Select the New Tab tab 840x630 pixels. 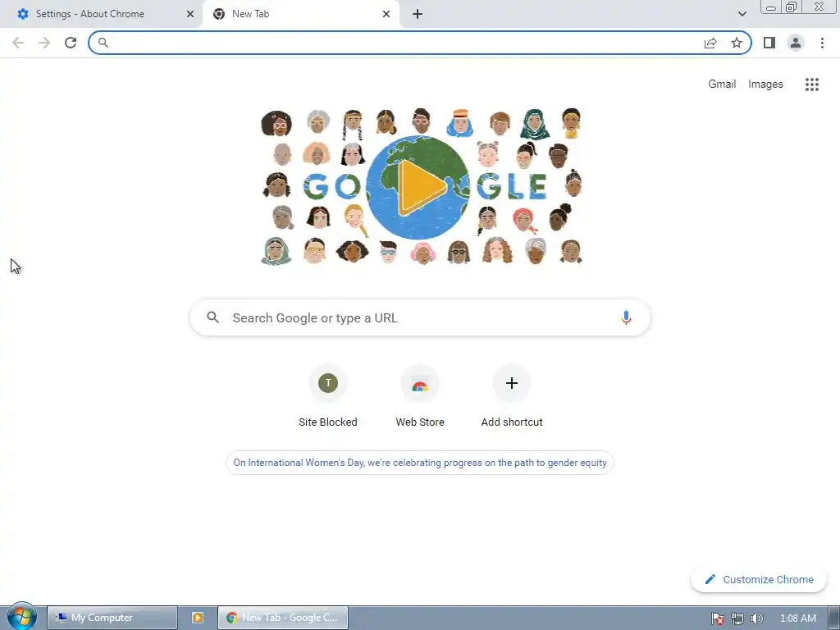click(300, 14)
